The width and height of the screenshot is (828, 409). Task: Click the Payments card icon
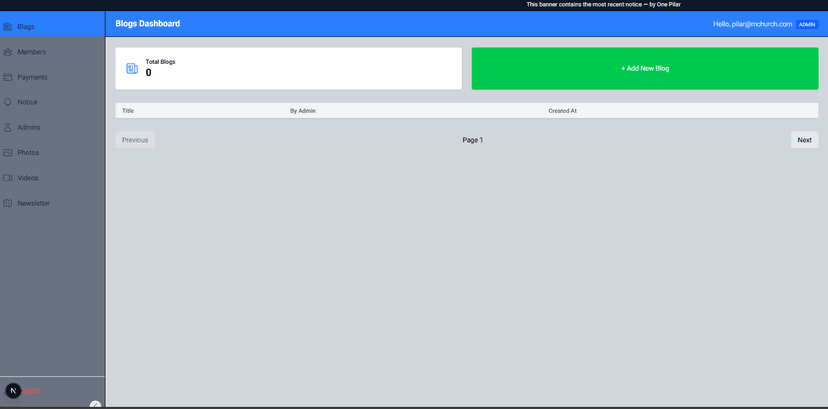pyautogui.click(x=7, y=77)
